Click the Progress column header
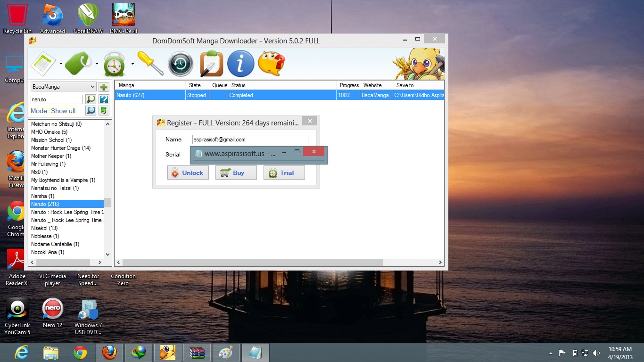This screenshot has height=362, width=644. (x=349, y=85)
